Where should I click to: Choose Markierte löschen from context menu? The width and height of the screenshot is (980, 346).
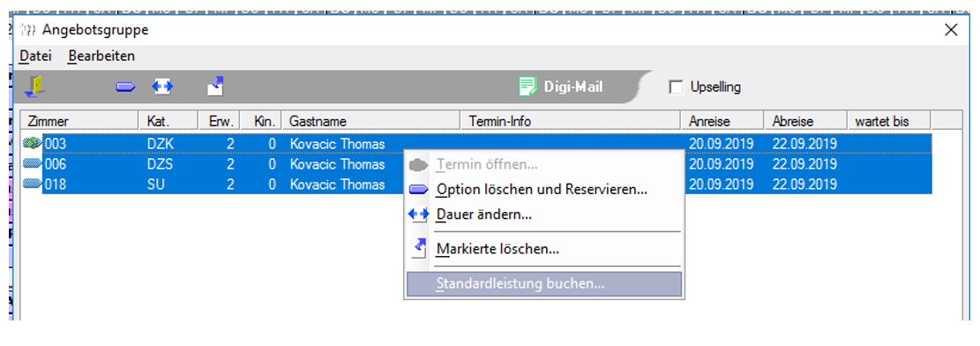point(543,249)
